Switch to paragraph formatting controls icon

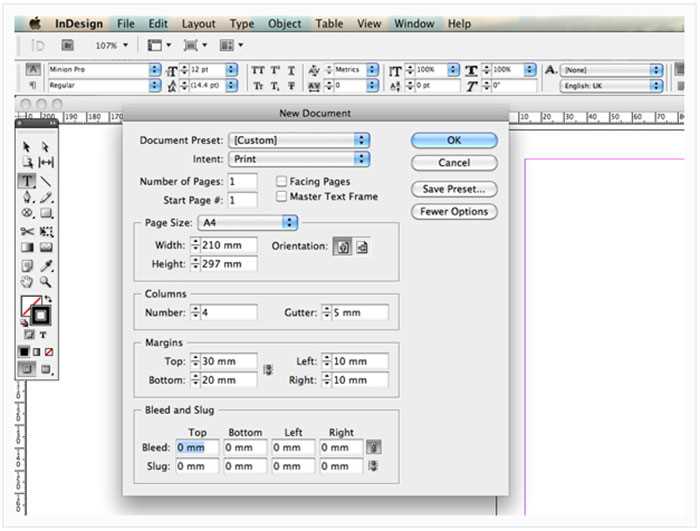(32, 84)
